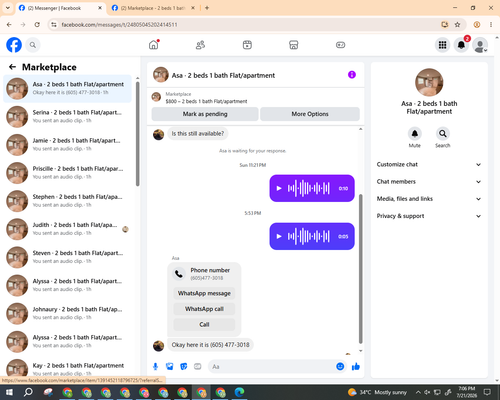The height and width of the screenshot is (400, 500).
Task: Open Priscille's conversation
Action: pos(67,173)
